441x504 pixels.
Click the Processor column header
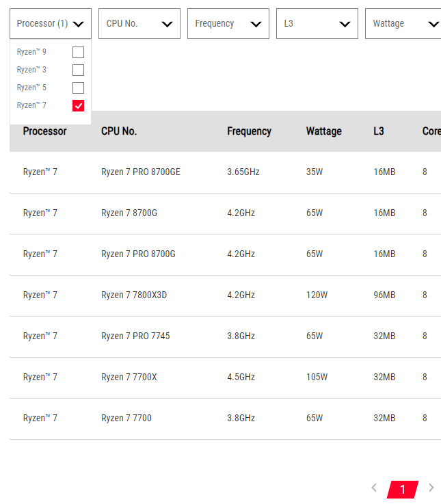point(44,131)
